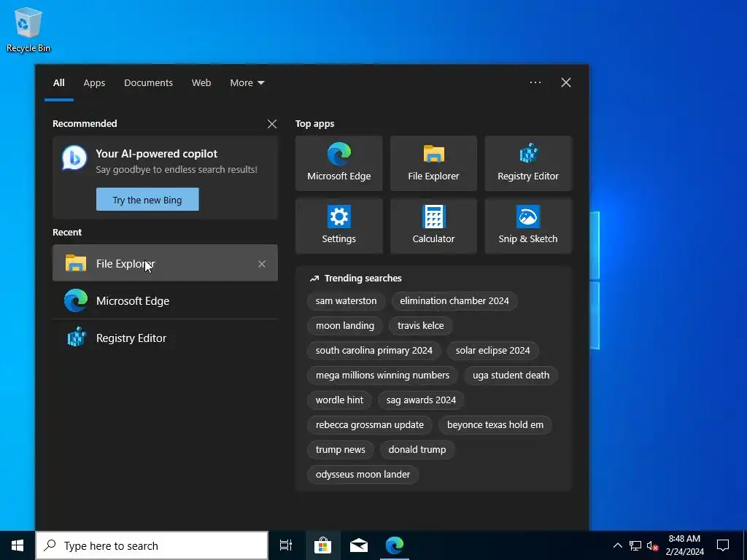Image resolution: width=747 pixels, height=560 pixels.
Task: Click the Bing copilot chat icon
Action: 74,158
